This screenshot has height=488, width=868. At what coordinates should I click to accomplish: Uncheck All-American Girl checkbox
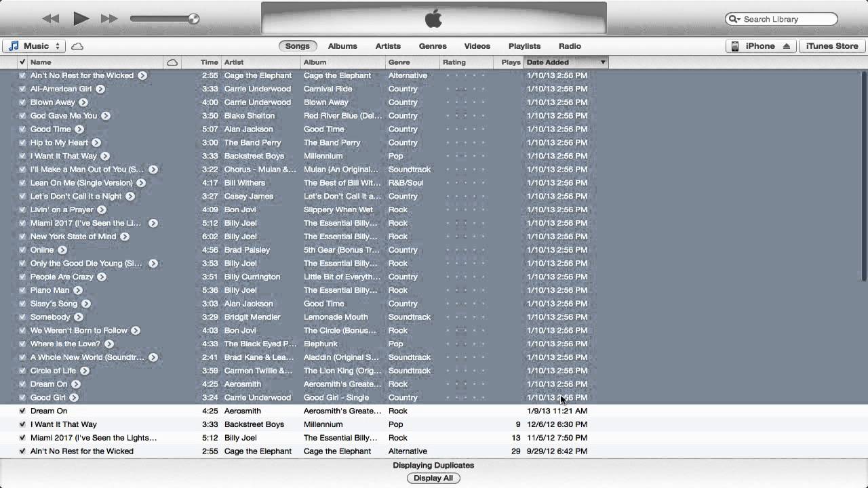coord(22,89)
